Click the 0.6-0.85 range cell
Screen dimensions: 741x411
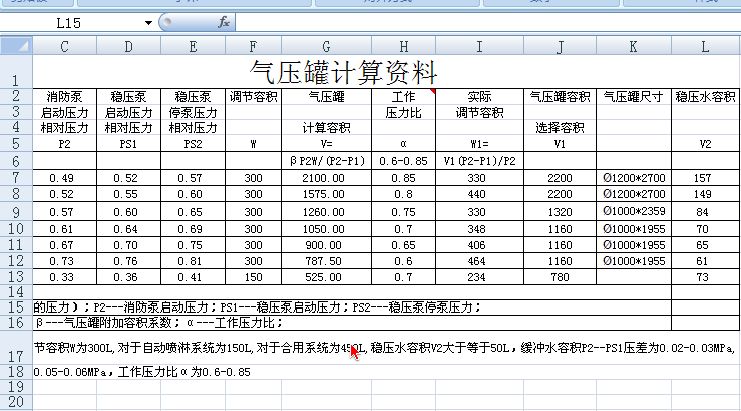pos(403,160)
